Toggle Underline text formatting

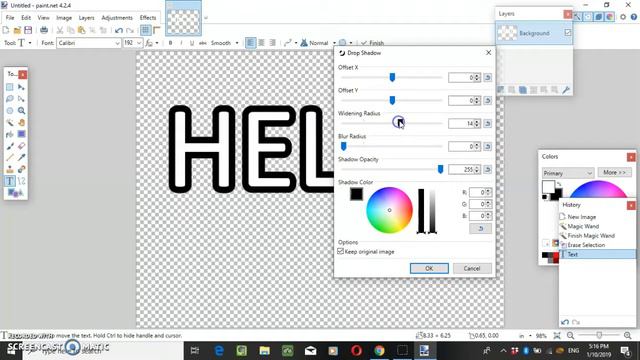[x=192, y=43]
